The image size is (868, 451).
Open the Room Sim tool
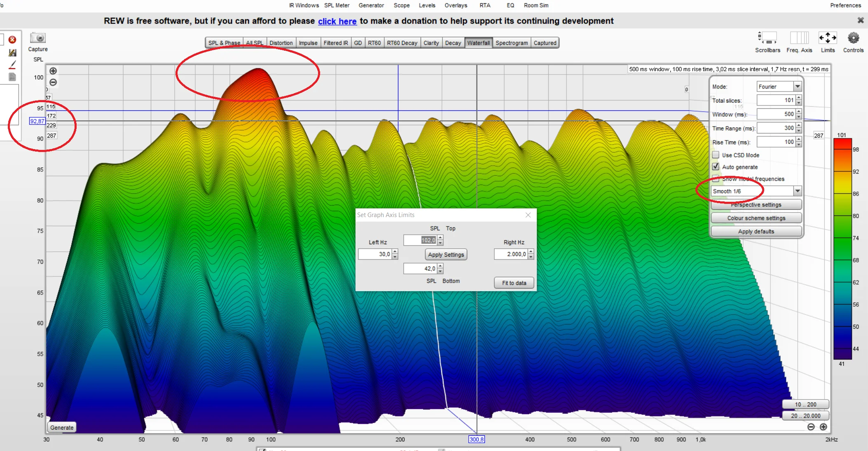click(536, 5)
